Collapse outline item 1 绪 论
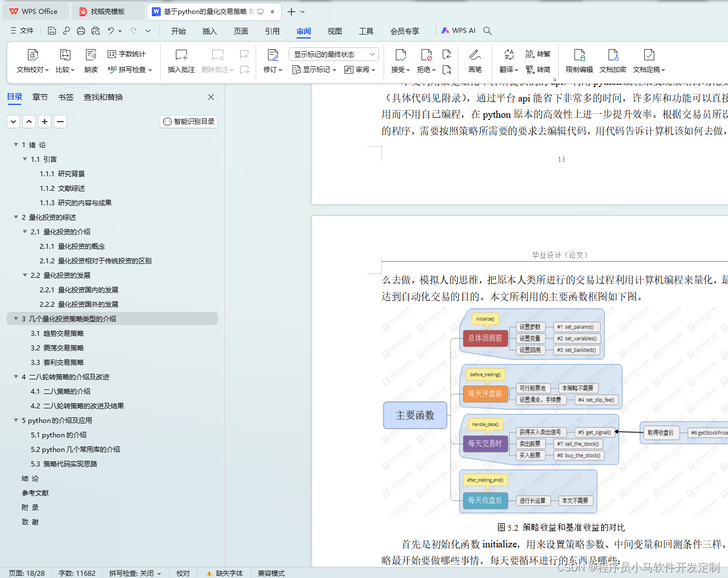 click(x=16, y=144)
